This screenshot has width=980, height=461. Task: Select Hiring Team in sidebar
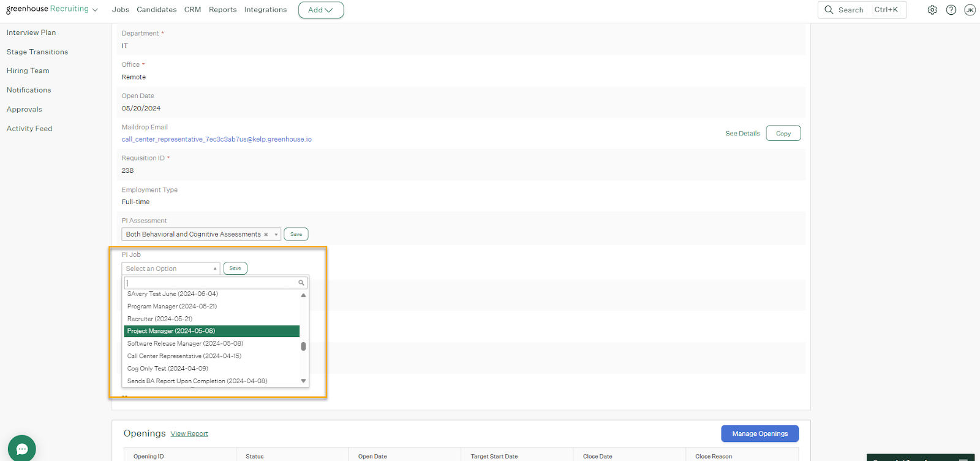[28, 71]
